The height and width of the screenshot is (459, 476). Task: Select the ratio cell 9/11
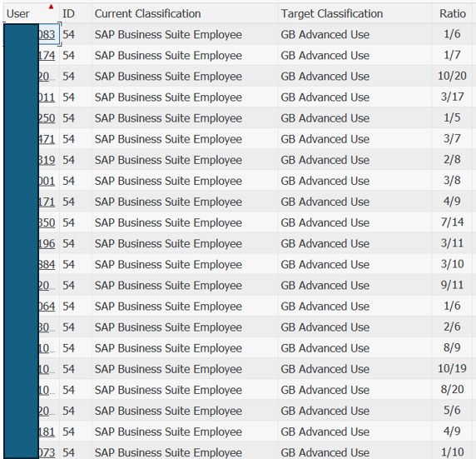click(452, 285)
